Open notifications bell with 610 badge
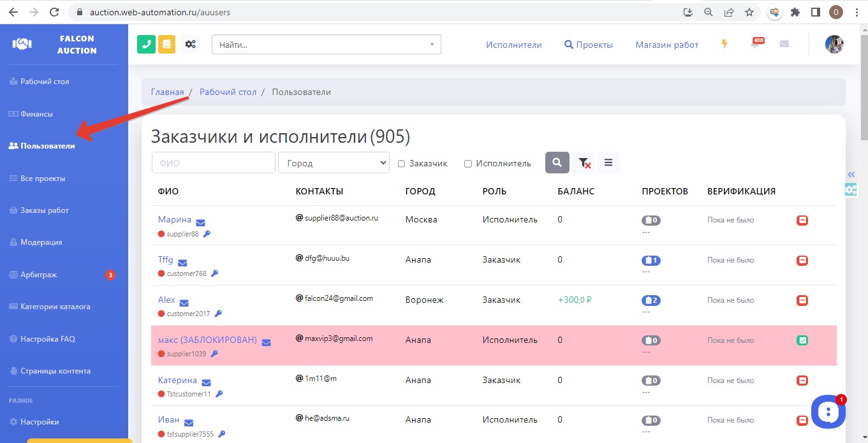 point(755,45)
